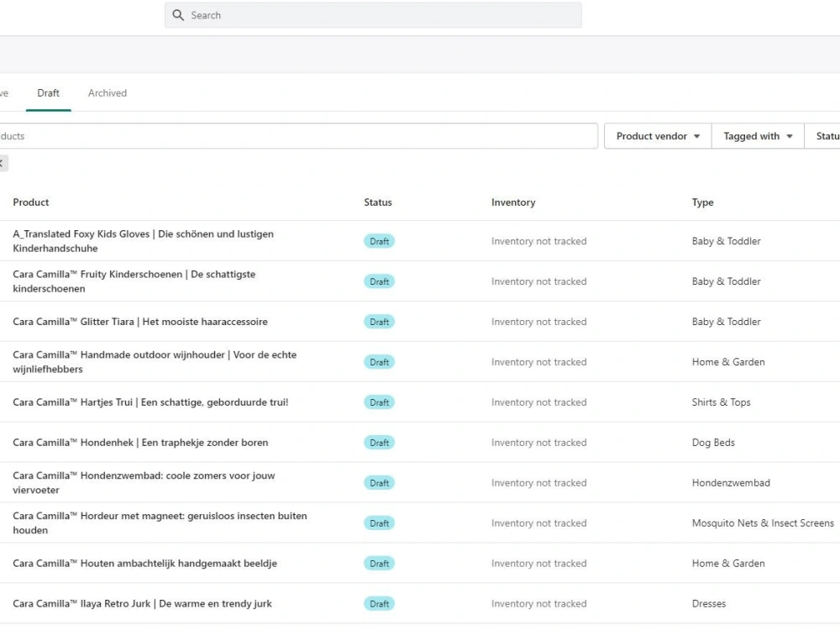Click Draft badge in Fruity Kinderschoenen row
The image size is (840, 630).
380,281
